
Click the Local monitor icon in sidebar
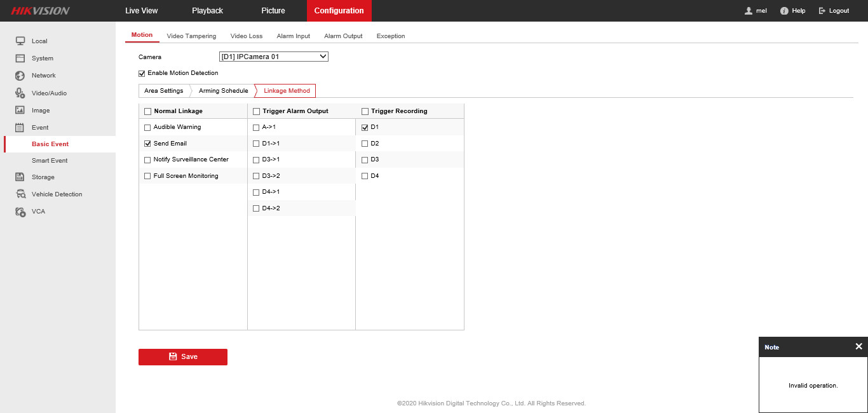pyautogui.click(x=20, y=41)
